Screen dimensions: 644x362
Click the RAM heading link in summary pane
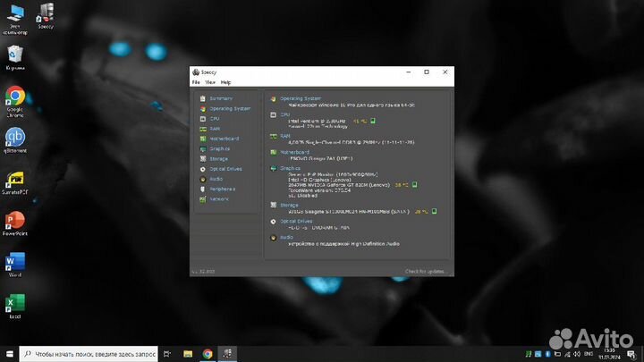pos(285,136)
